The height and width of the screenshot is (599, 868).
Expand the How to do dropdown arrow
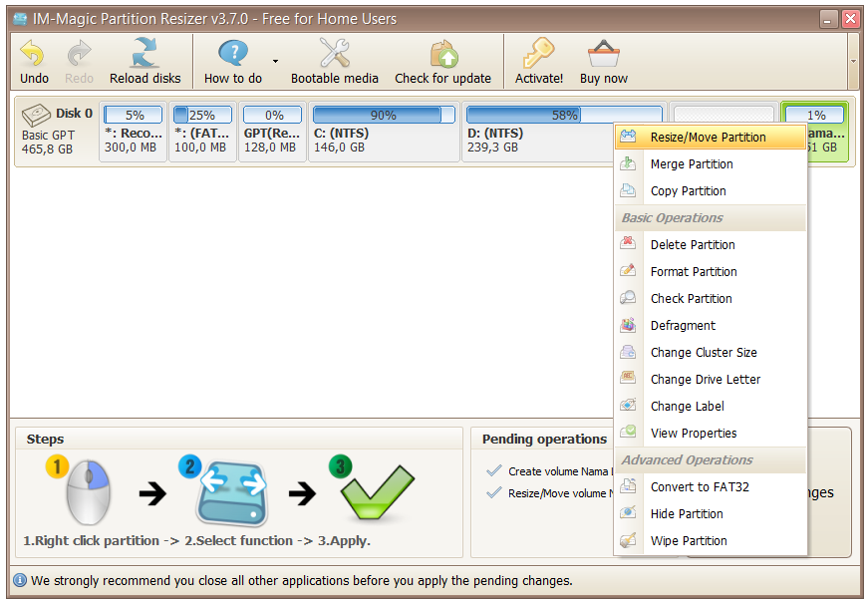coord(275,61)
